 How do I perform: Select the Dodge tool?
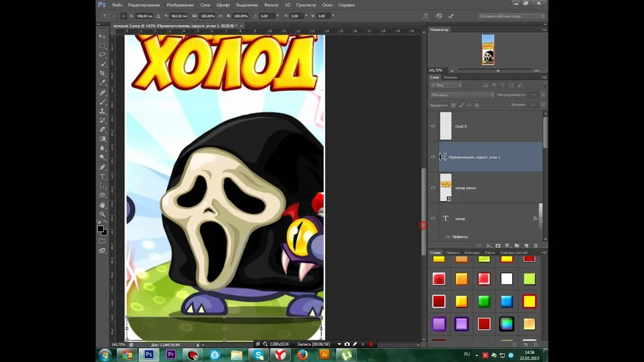[x=103, y=157]
